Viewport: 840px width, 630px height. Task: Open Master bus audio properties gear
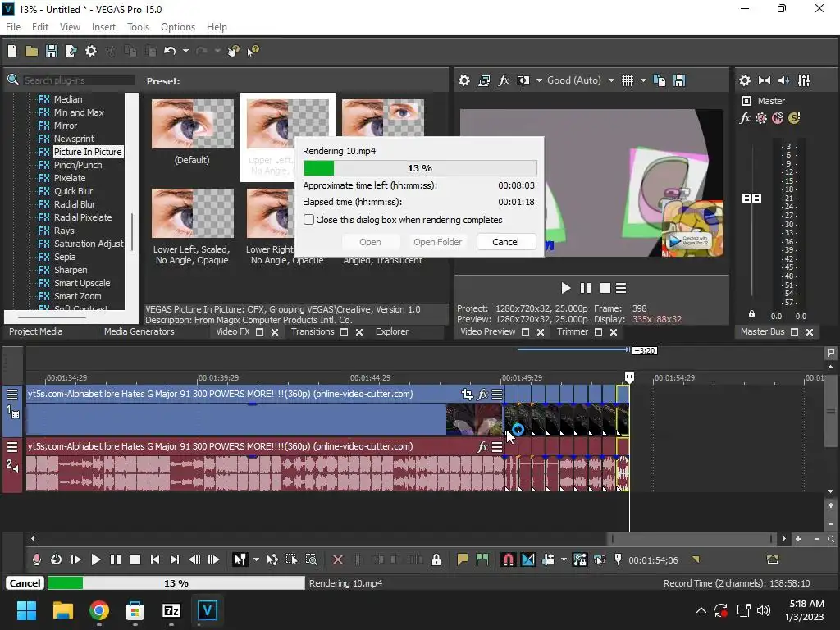[x=745, y=80]
